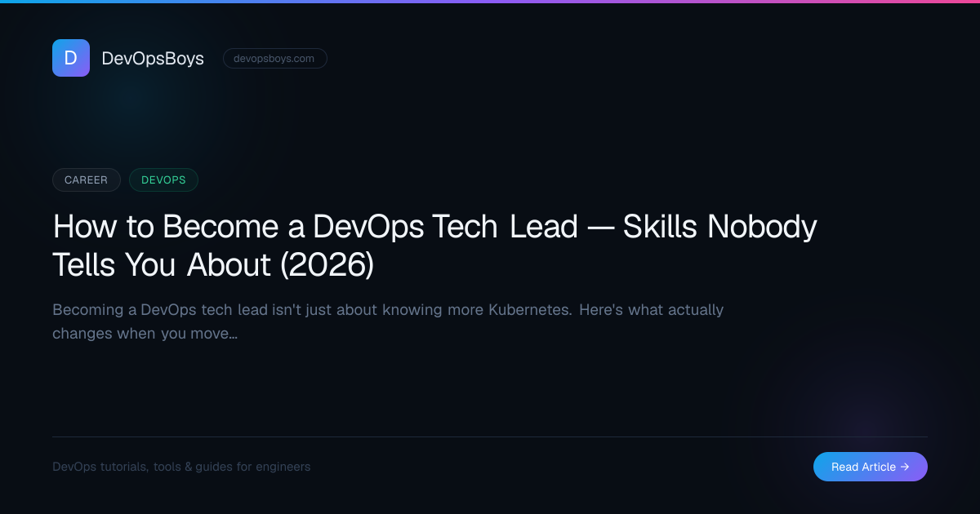This screenshot has height=514, width=980.
Task: Click the excerpt starting 'Becoming a DevOps tech lead'
Action: tap(388, 321)
